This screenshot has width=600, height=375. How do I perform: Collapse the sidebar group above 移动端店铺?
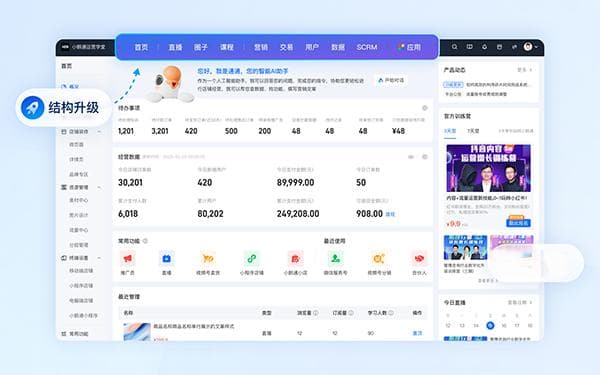coord(99,258)
